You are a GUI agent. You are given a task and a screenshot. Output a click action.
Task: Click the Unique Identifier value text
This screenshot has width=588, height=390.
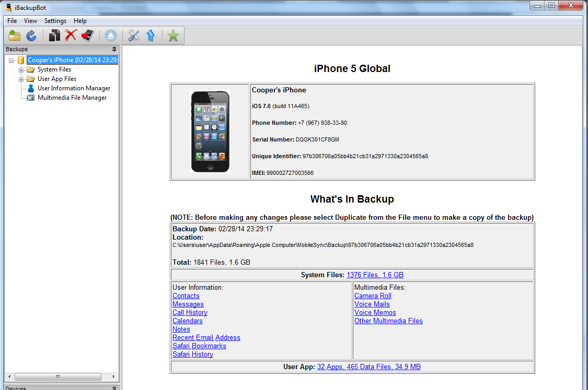pyautogui.click(x=365, y=156)
